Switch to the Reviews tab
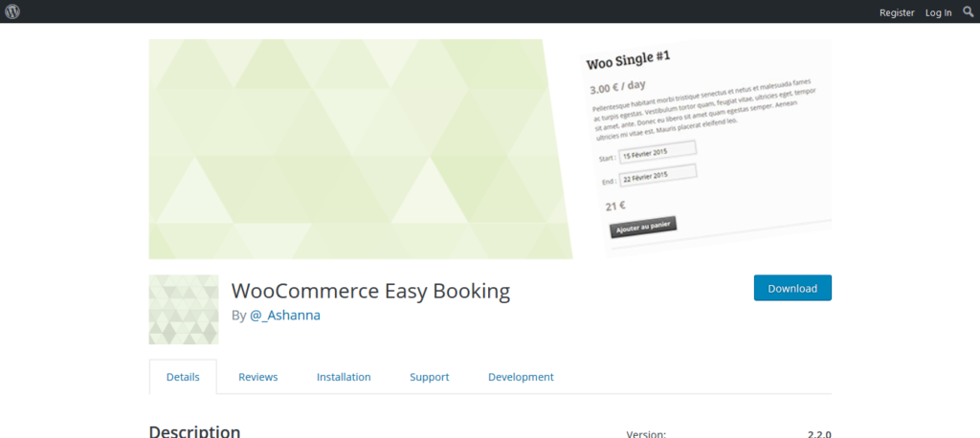This screenshot has width=980, height=438. click(x=258, y=377)
